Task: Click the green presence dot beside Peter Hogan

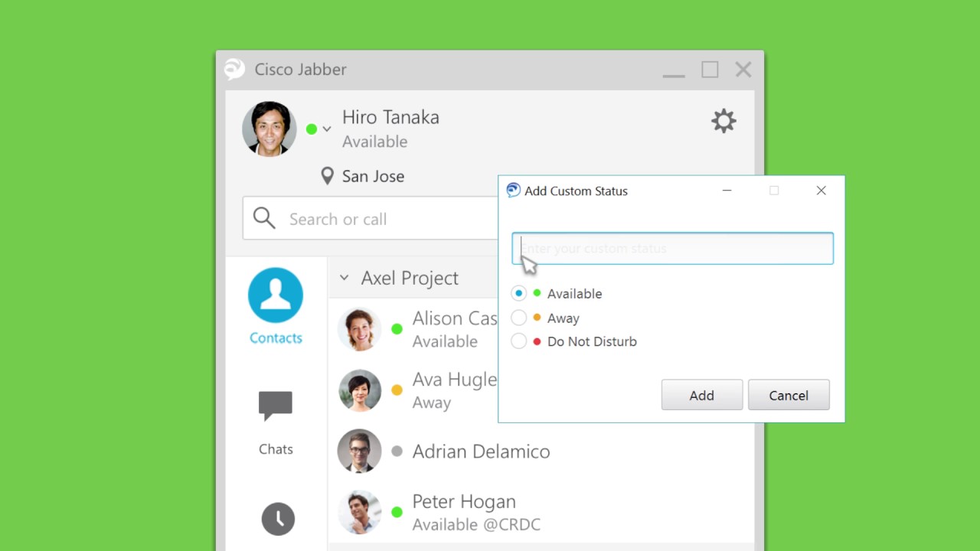Action: (397, 512)
